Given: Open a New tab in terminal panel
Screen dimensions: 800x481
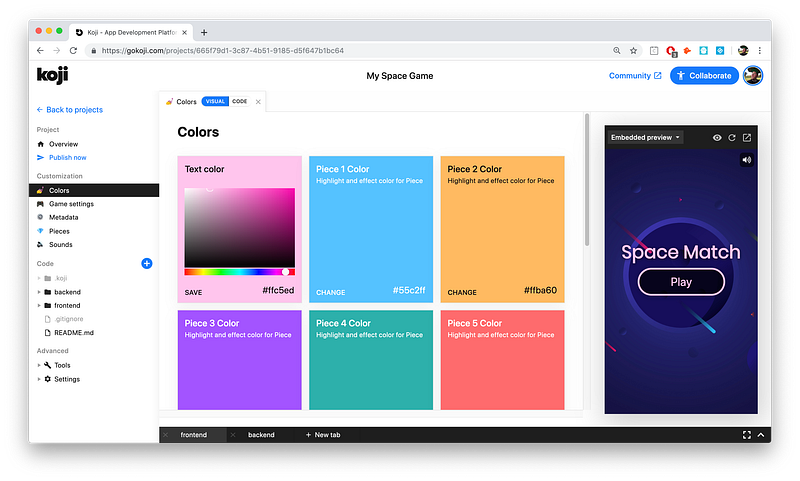Looking at the screenshot, I should (323, 435).
